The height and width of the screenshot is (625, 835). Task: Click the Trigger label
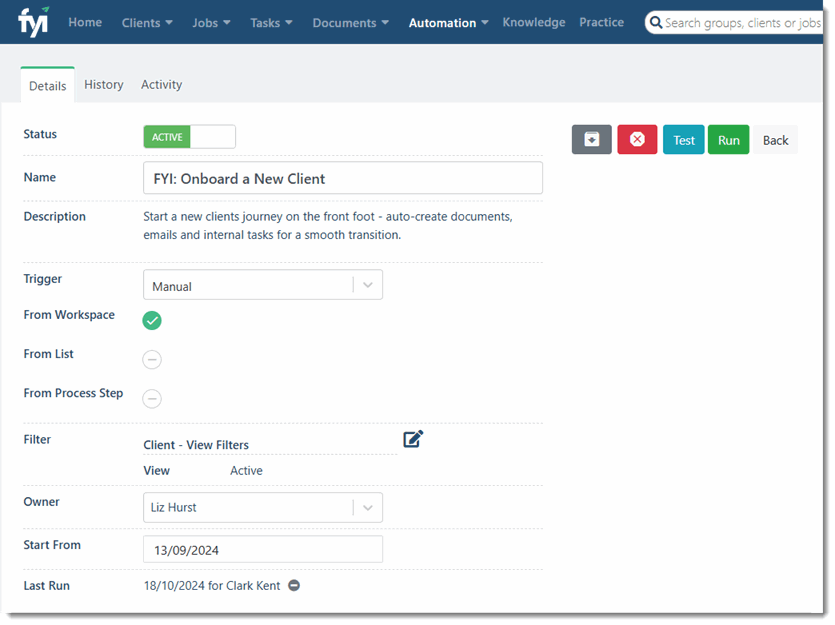[43, 279]
